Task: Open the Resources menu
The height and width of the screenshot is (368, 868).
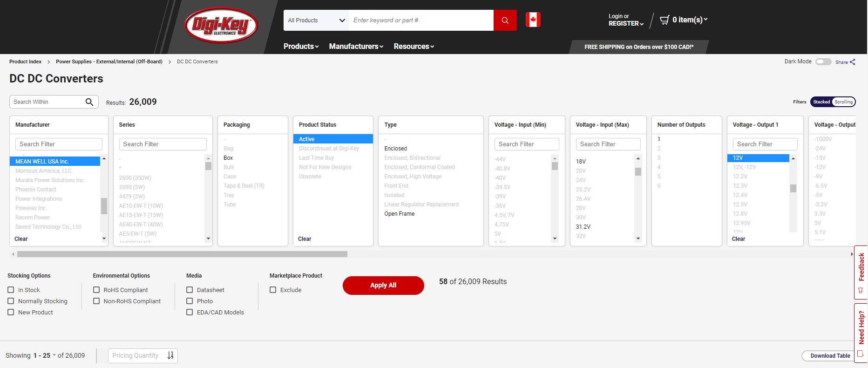Action: pos(414,47)
